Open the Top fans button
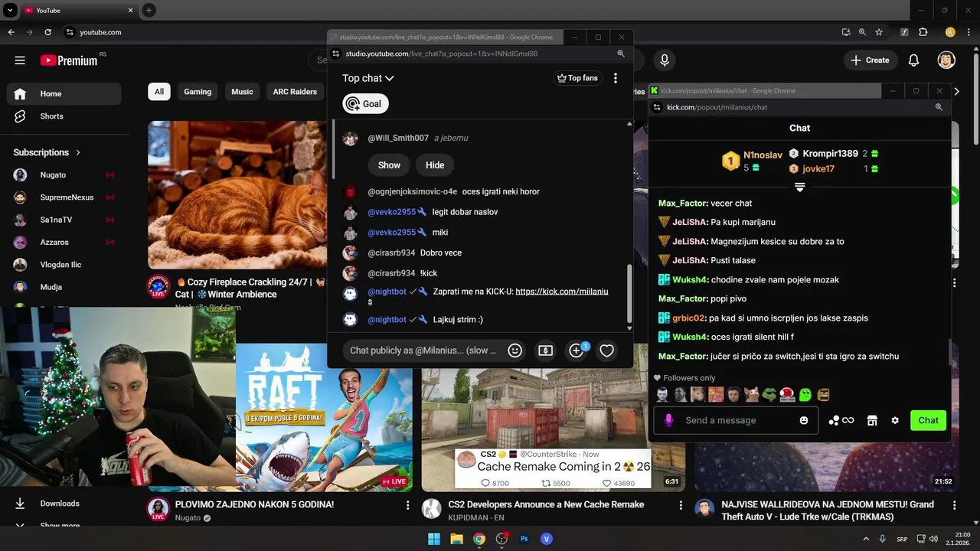The image size is (980, 551). click(x=578, y=78)
